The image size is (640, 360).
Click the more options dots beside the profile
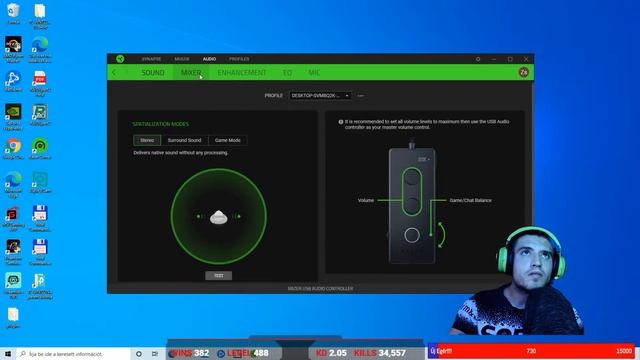coord(360,96)
